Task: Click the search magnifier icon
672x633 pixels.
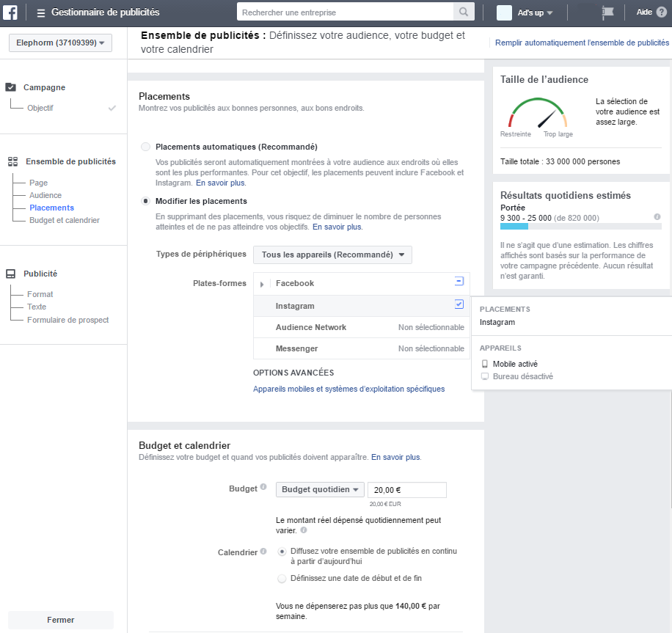Action: (x=464, y=12)
